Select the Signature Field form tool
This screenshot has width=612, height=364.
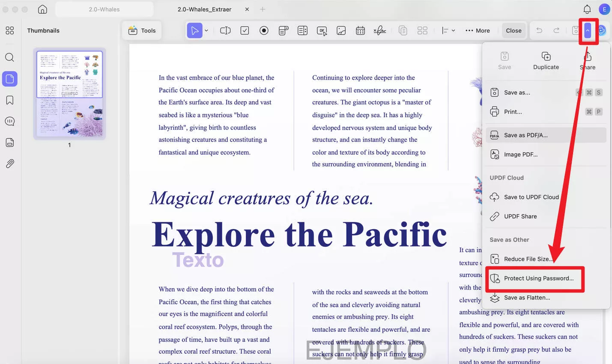pos(379,30)
